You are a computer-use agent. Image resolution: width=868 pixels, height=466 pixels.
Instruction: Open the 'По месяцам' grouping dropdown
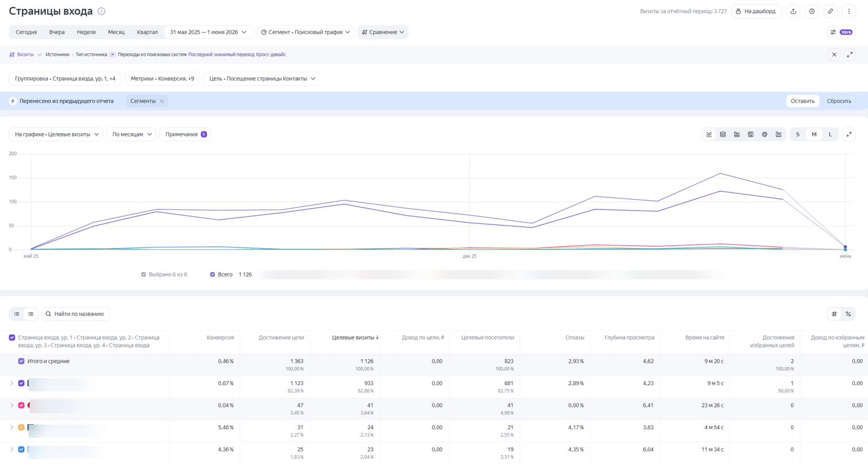131,134
